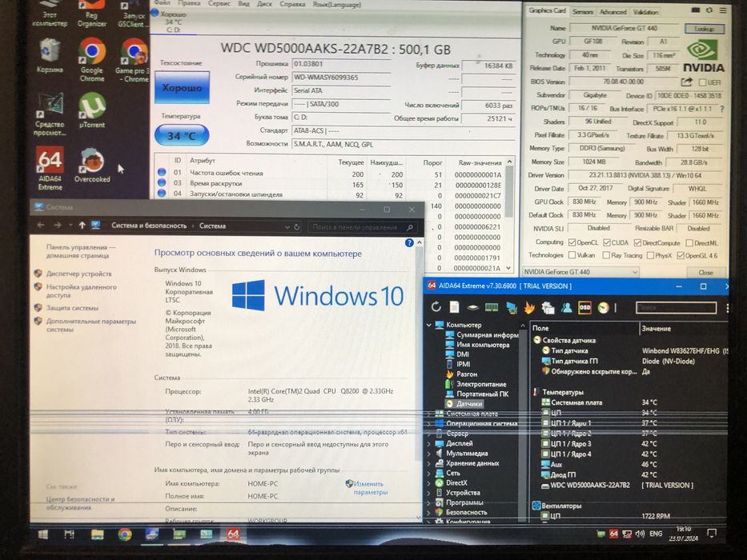This screenshot has width=747, height=560.
Task: Open the notification center icon
Action: [x=711, y=534]
